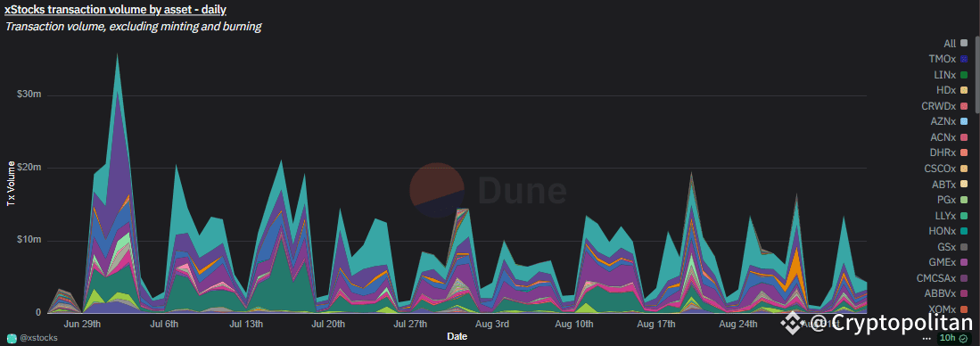Click the $10m y-axis label

pyautogui.click(x=29, y=241)
